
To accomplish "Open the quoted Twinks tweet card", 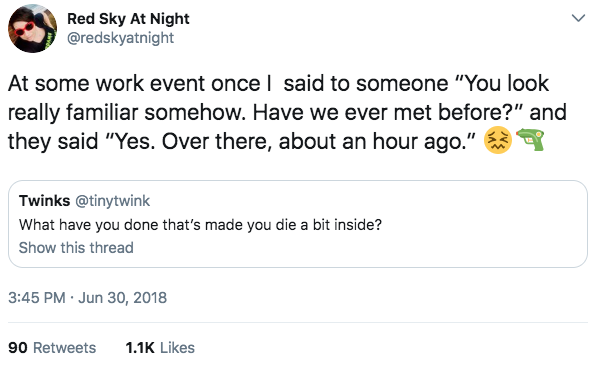I will (x=298, y=224).
